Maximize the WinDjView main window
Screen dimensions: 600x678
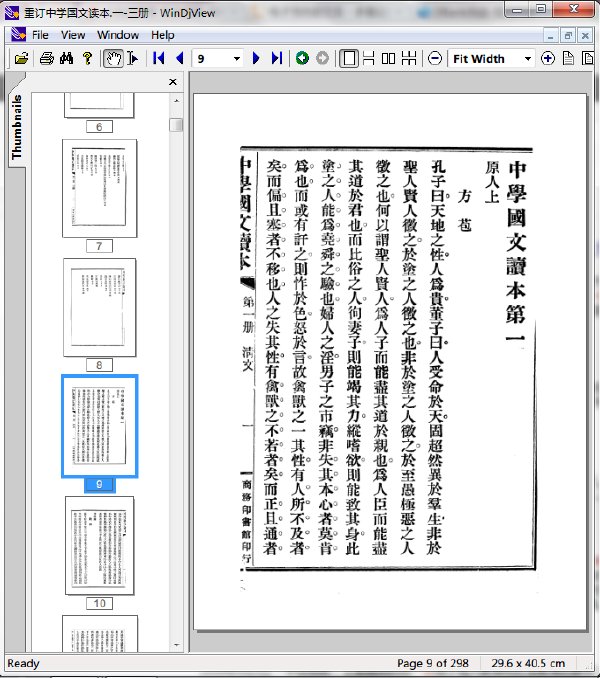tap(540, 10)
